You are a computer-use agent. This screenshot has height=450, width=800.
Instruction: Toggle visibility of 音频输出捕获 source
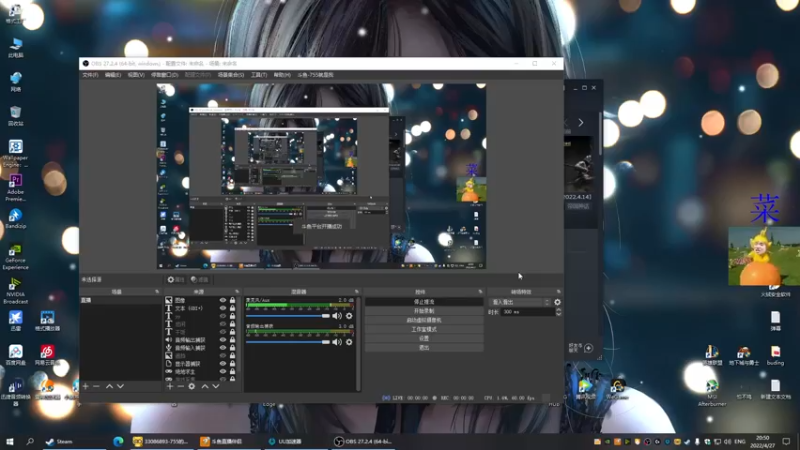(x=223, y=340)
